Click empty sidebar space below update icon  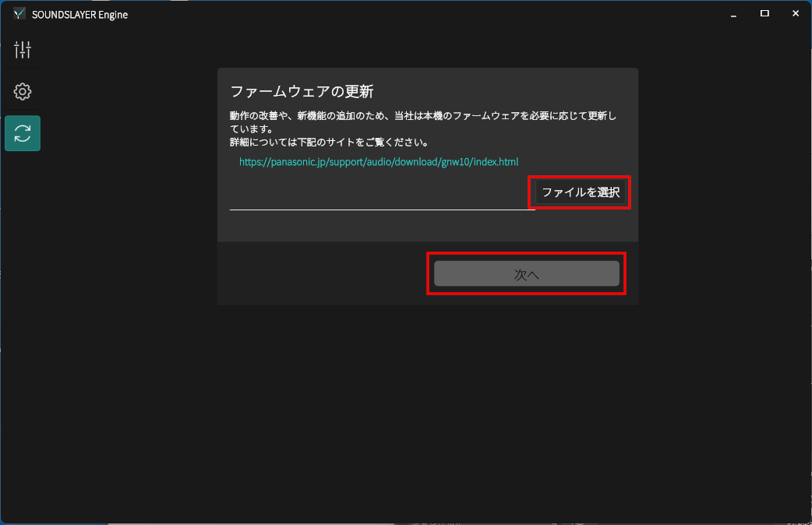pyautogui.click(x=23, y=312)
